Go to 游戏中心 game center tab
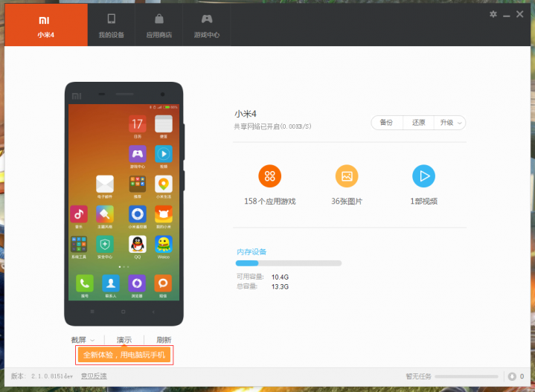 pyautogui.click(x=206, y=24)
